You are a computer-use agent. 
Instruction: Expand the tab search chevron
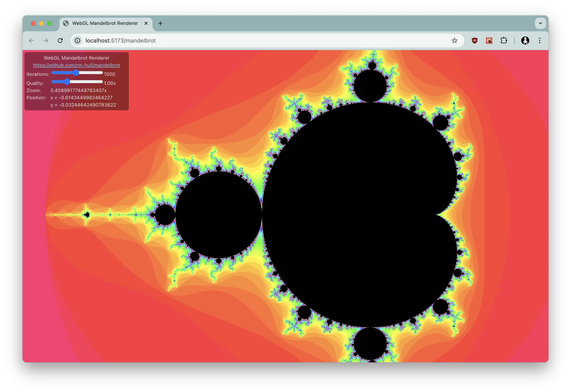point(540,23)
